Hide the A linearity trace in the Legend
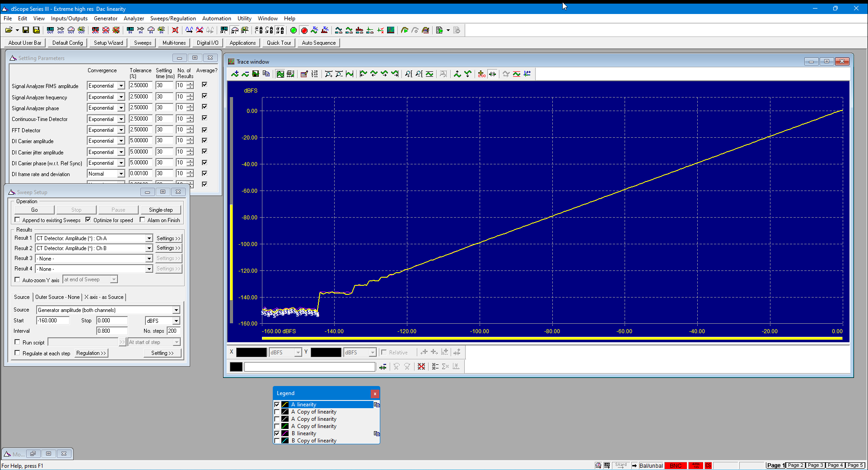 click(x=277, y=405)
